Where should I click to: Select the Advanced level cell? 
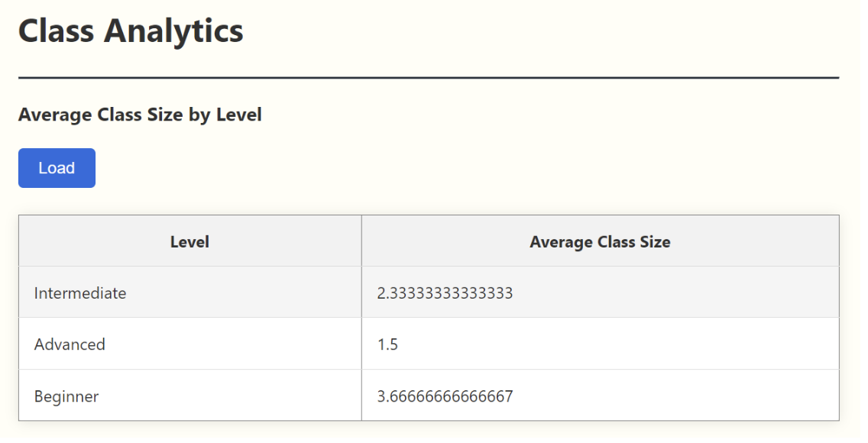[x=70, y=344]
